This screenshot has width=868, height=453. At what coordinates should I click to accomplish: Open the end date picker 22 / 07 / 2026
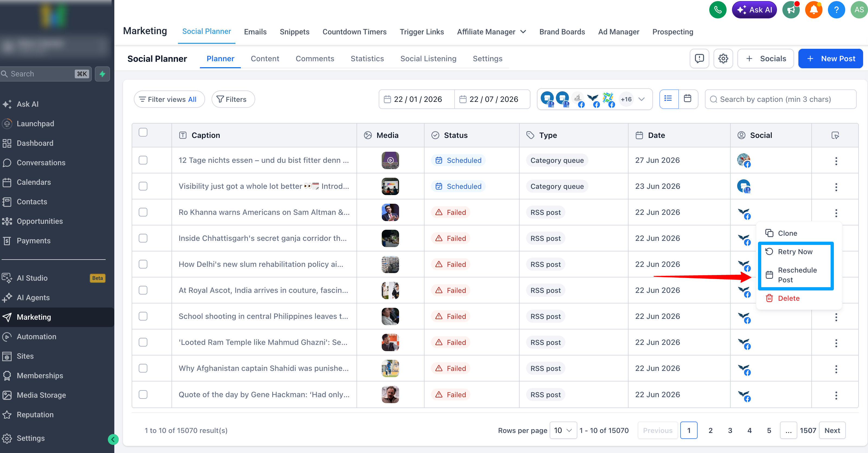point(492,99)
